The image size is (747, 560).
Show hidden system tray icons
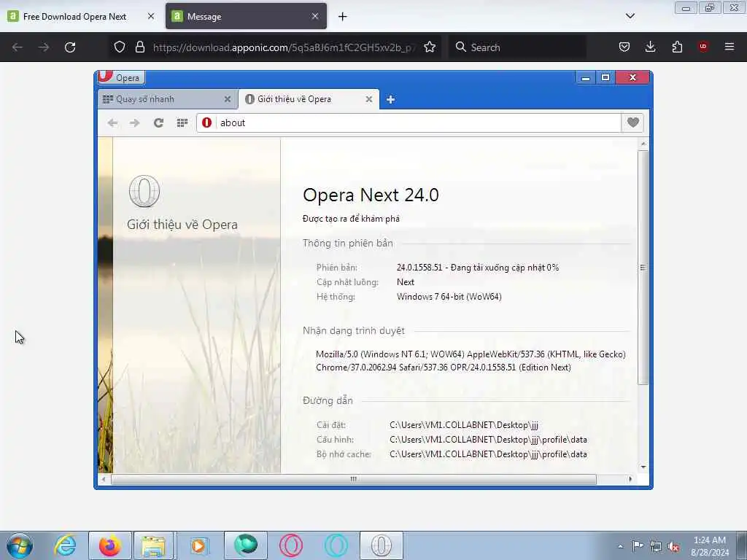(x=620, y=547)
